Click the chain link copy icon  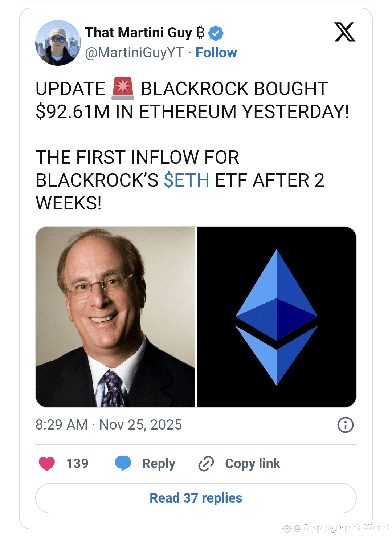click(206, 464)
